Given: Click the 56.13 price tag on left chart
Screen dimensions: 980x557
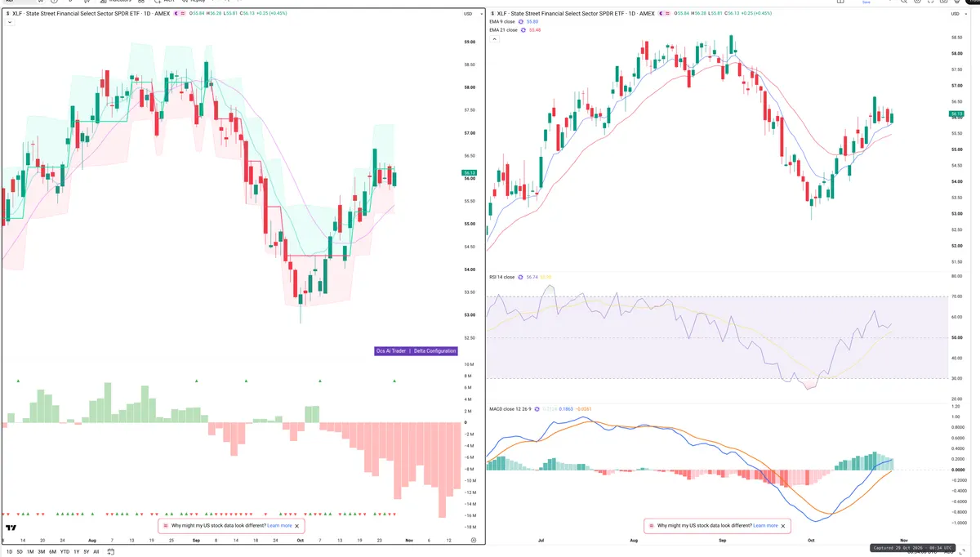Looking at the screenshot, I should click(x=469, y=173).
